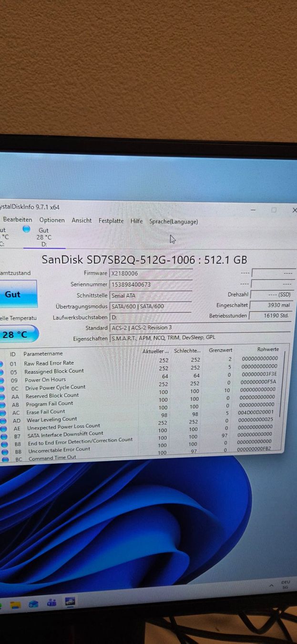Screen dimensions: 297x644
Task: Select the Raw Read Error Rate row text
Action: [x=49, y=363]
